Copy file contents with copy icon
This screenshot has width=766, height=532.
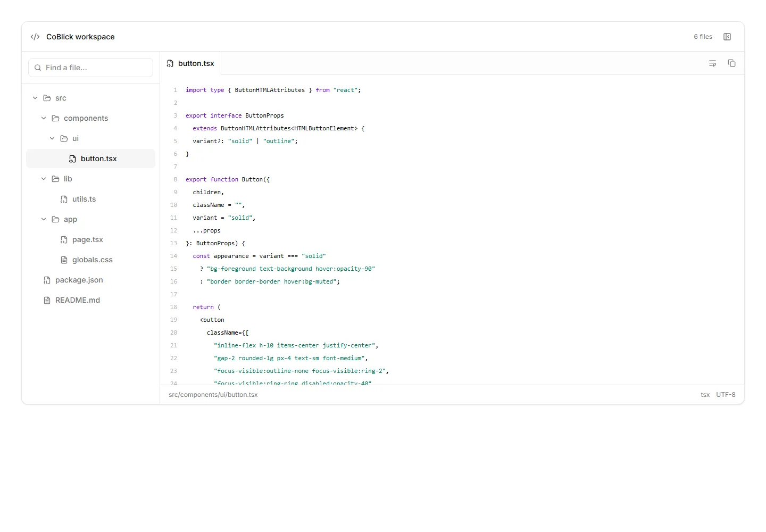pos(732,63)
